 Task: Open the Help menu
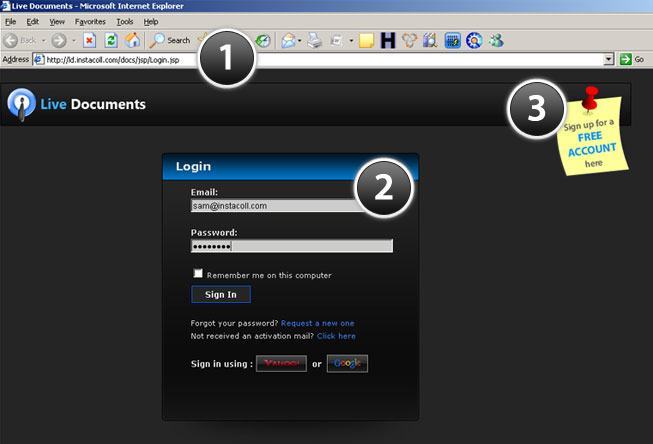coord(151,22)
